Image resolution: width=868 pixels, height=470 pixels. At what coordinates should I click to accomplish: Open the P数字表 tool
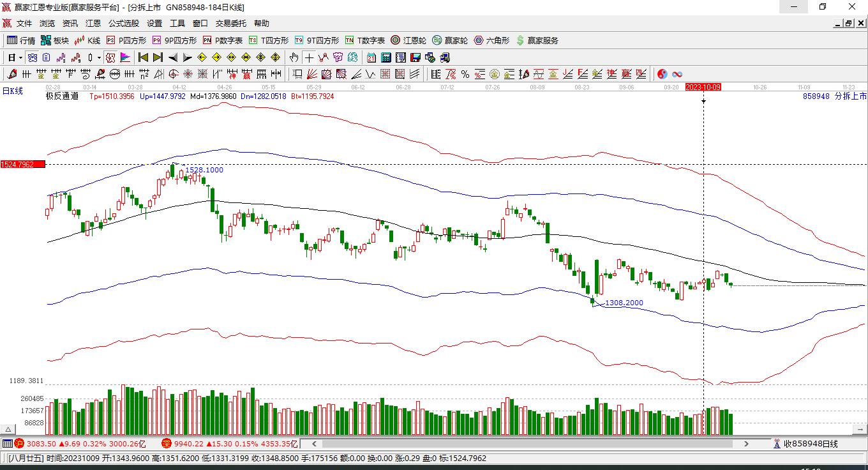coord(223,40)
